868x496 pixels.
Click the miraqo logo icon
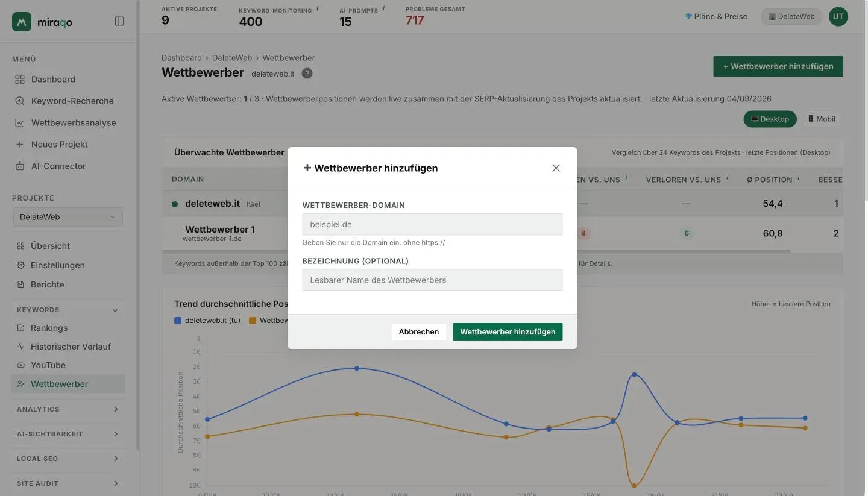pos(22,22)
